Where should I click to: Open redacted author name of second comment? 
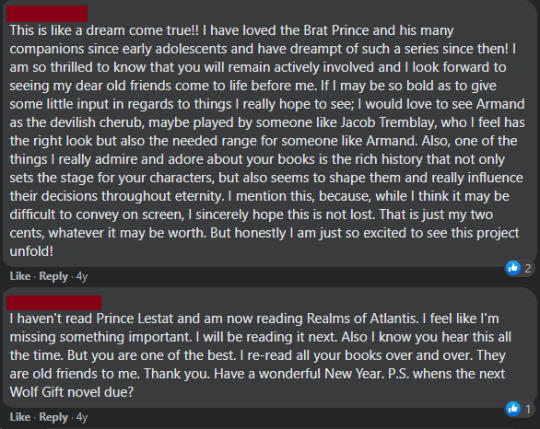54,303
